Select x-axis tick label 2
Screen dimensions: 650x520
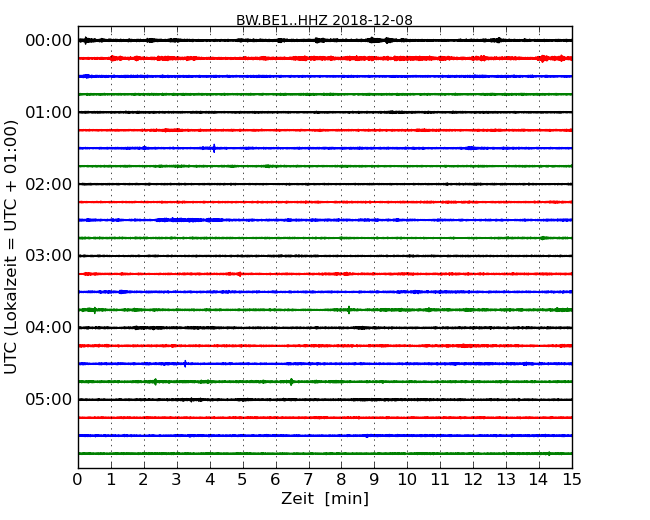coord(143,480)
